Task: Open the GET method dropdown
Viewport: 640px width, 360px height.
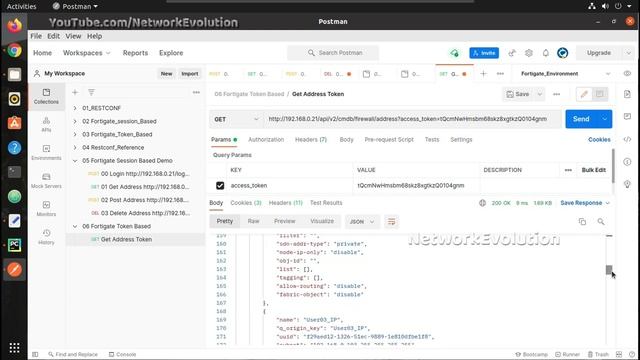Action: 236,119
